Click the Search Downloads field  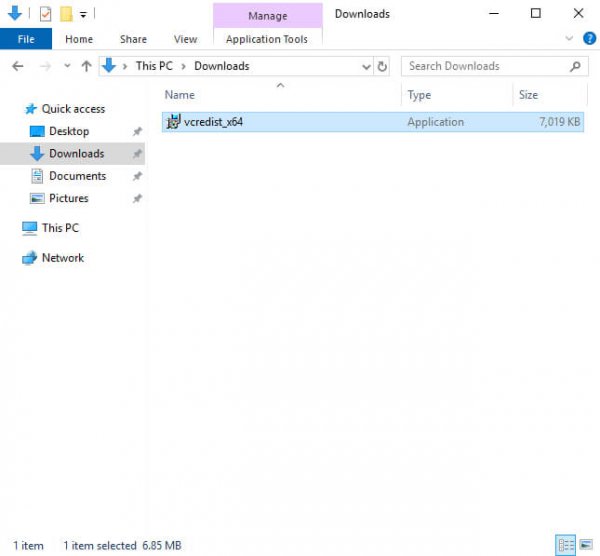click(x=494, y=66)
